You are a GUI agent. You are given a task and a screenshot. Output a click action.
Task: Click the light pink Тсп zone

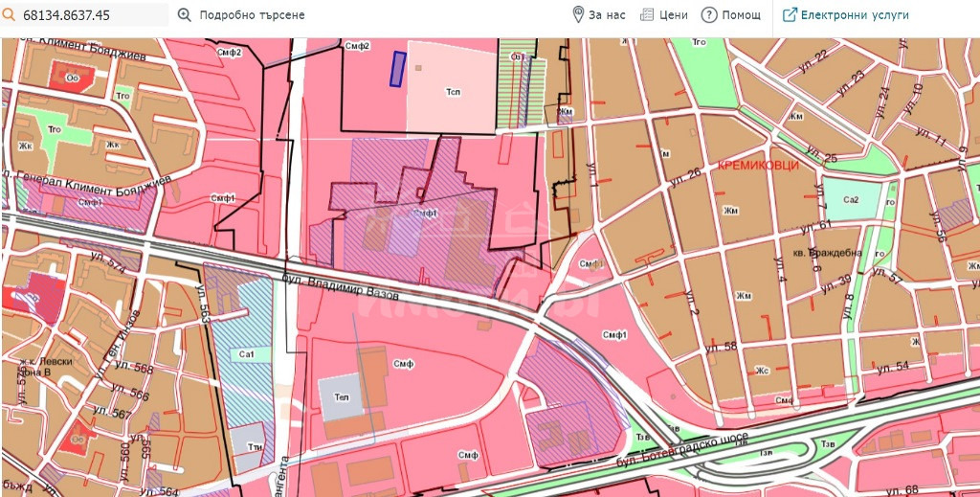click(453, 91)
